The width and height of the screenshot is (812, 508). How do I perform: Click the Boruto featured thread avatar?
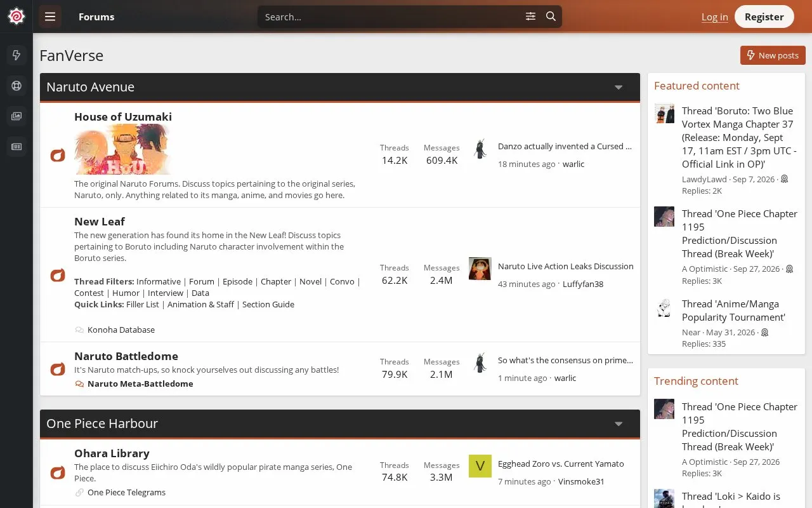[664, 114]
